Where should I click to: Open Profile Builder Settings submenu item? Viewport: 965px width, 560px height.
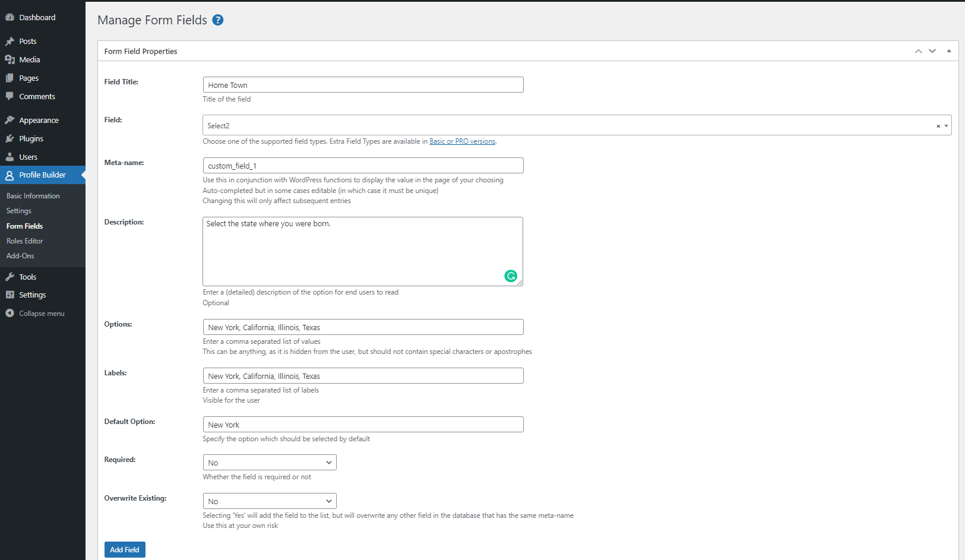(x=19, y=211)
